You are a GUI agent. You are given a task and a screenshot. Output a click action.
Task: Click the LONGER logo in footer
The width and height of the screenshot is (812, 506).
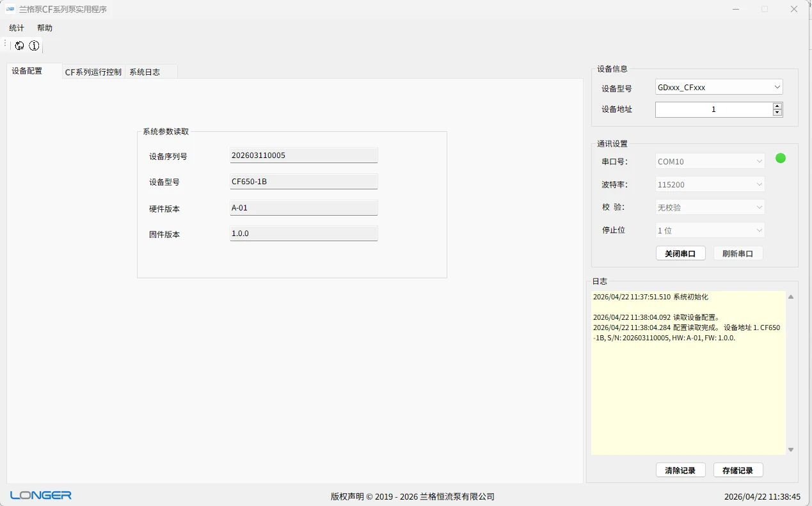(x=41, y=495)
